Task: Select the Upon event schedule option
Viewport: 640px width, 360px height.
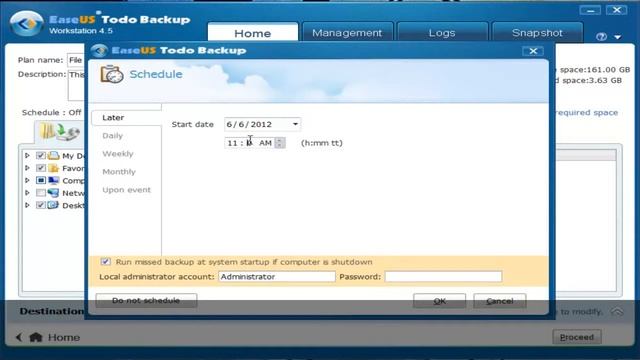Action: coord(127,190)
